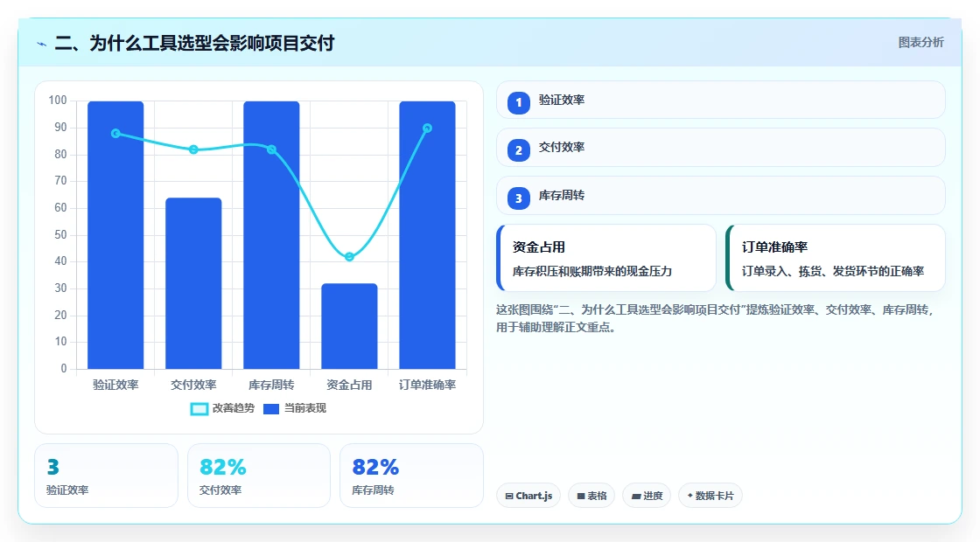Screen dimensions: 980x542
Task: Select the 进度 tag
Action: (x=647, y=496)
